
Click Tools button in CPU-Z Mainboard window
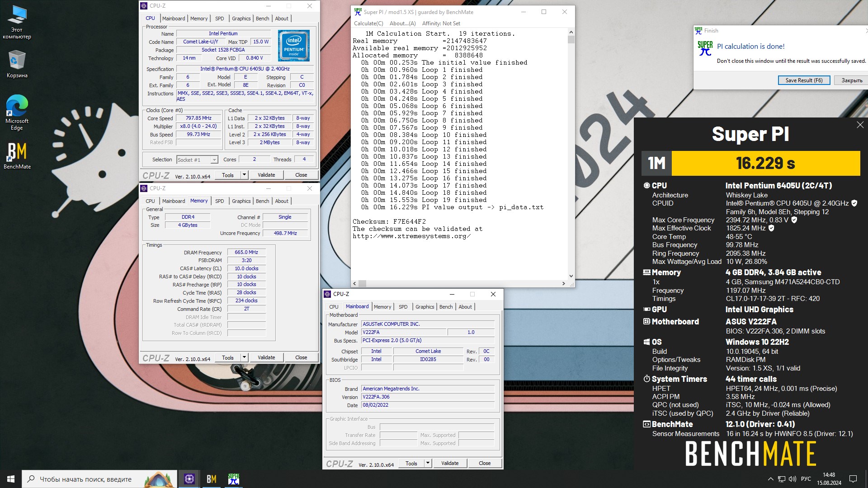click(411, 463)
